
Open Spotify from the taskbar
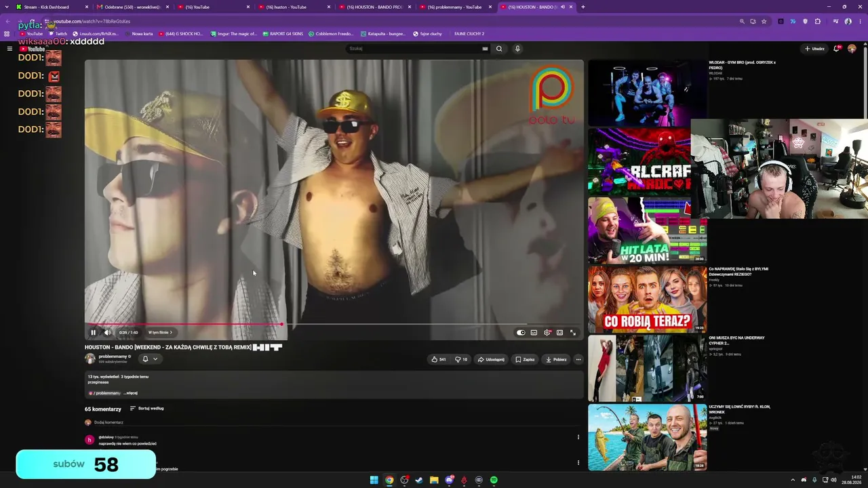pyautogui.click(x=494, y=480)
